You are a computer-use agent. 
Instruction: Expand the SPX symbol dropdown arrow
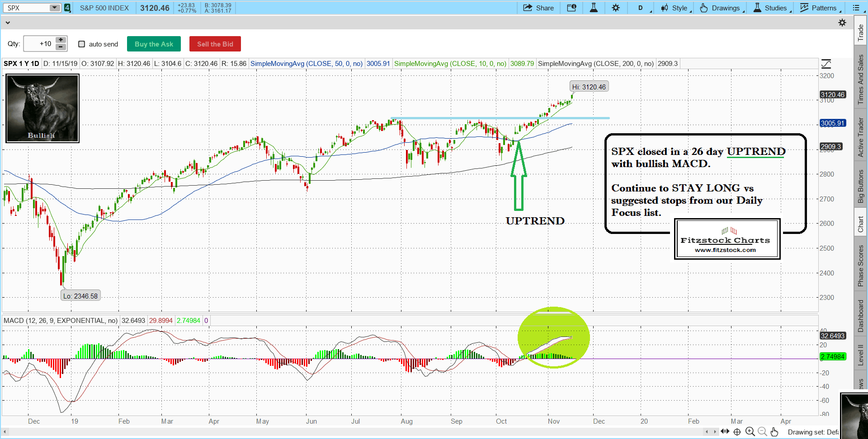click(54, 8)
